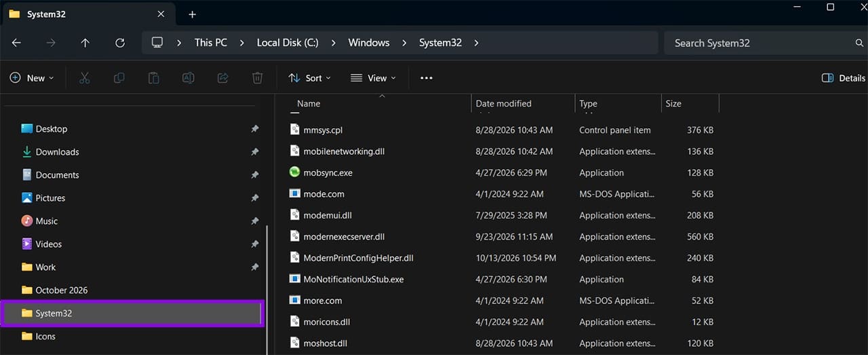This screenshot has height=355, width=868.
Task: Click the Cut scissors icon
Action: click(x=85, y=78)
